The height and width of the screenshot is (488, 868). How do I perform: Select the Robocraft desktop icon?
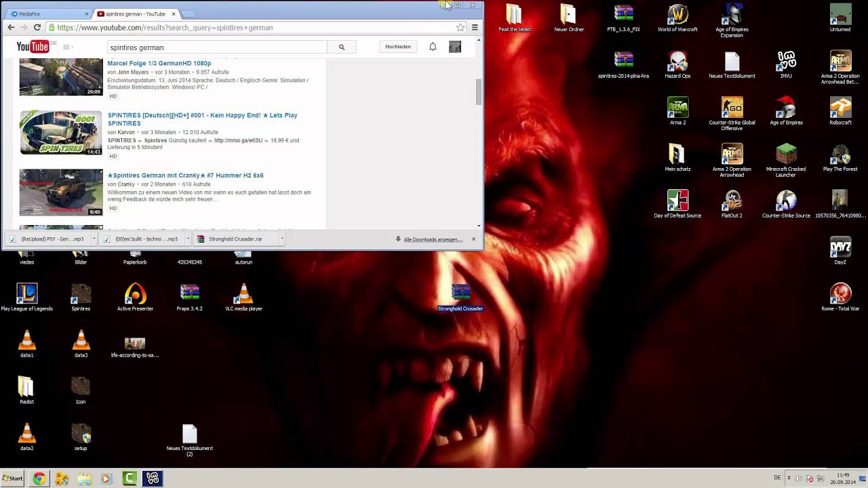pos(840,112)
